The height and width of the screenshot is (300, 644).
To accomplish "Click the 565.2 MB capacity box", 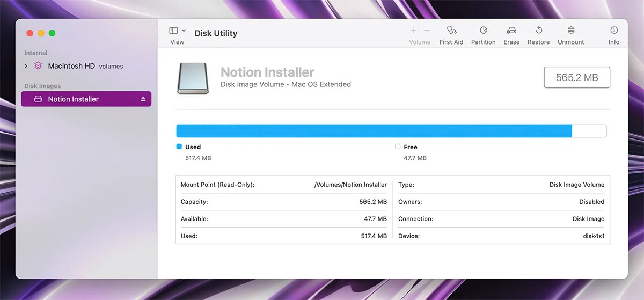I will [577, 77].
